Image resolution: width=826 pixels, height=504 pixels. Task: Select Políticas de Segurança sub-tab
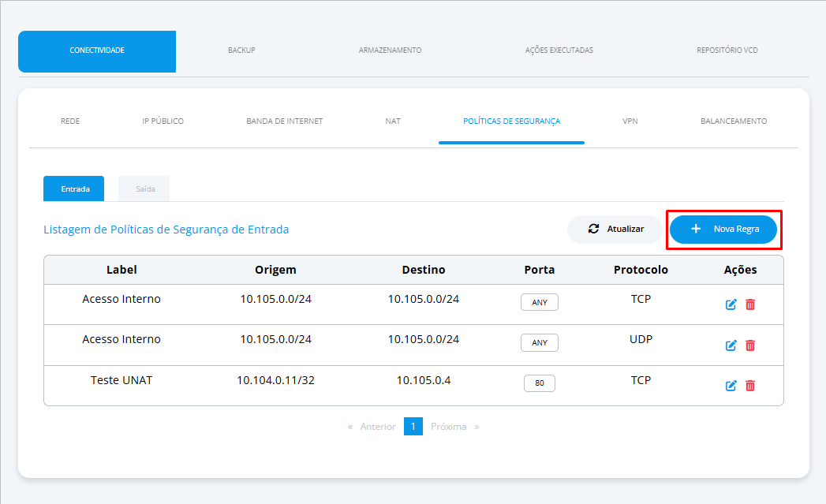(511, 121)
